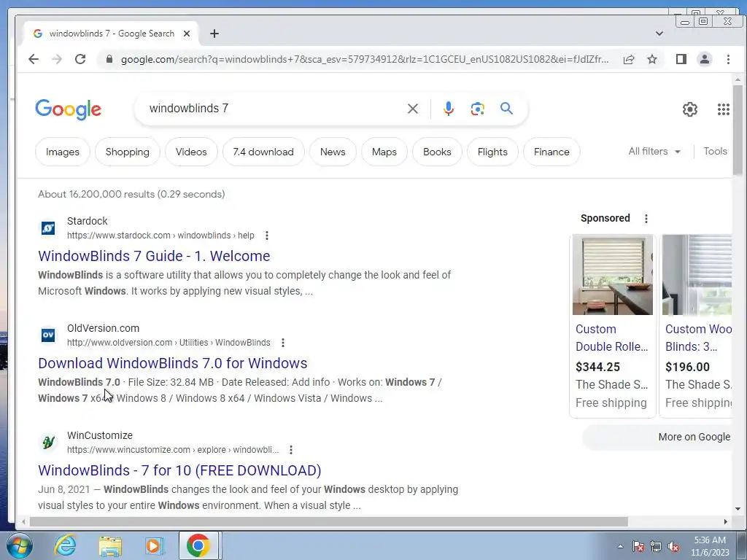Click the horizontal page scrollbar

pos(329,522)
